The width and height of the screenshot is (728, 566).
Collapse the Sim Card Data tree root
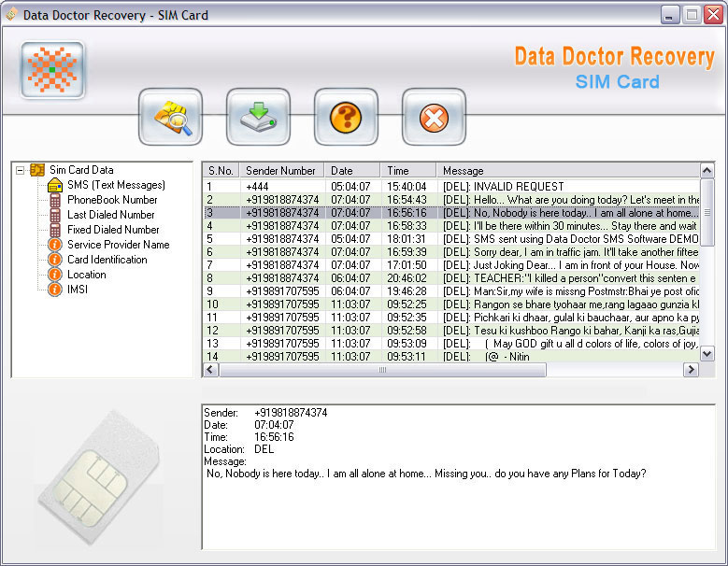tap(21, 170)
